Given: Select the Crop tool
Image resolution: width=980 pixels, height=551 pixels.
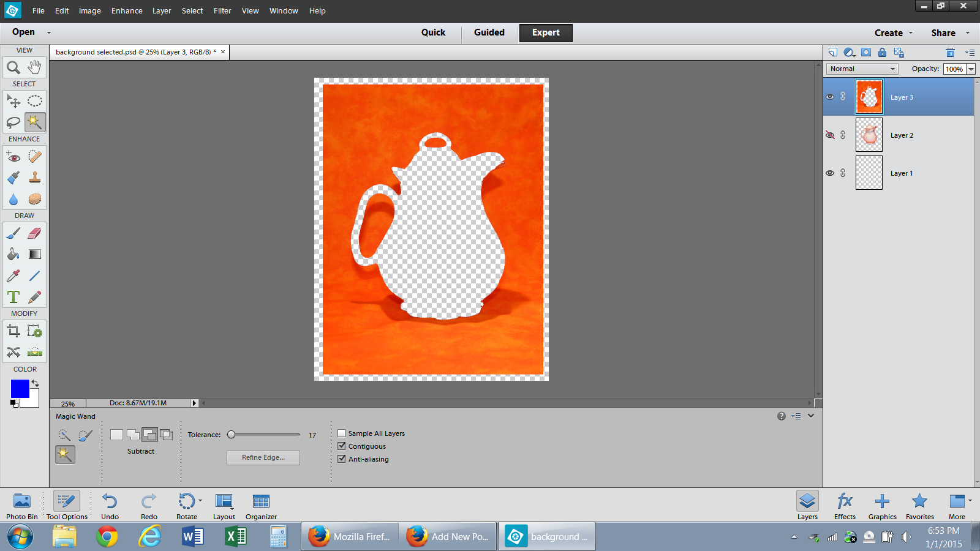Looking at the screenshot, I should 13,331.
